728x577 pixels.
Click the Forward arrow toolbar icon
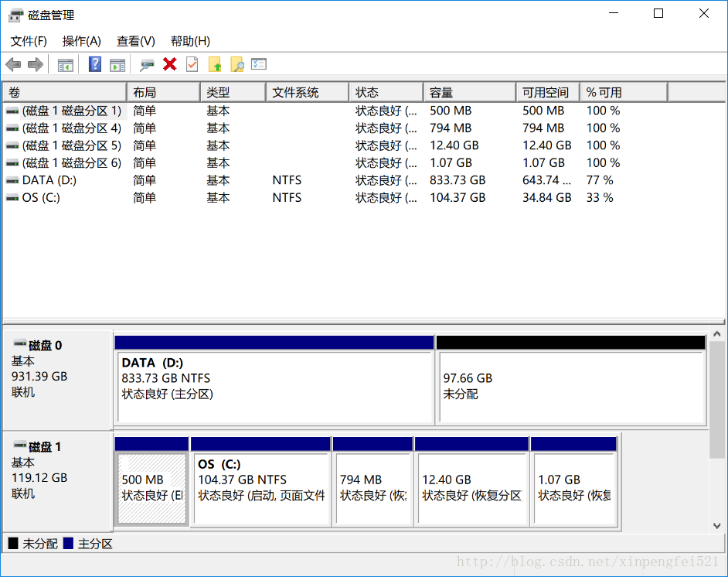[x=35, y=65]
